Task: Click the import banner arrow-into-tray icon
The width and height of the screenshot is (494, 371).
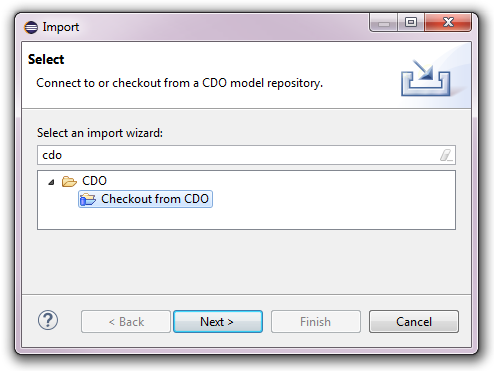Action: click(426, 78)
